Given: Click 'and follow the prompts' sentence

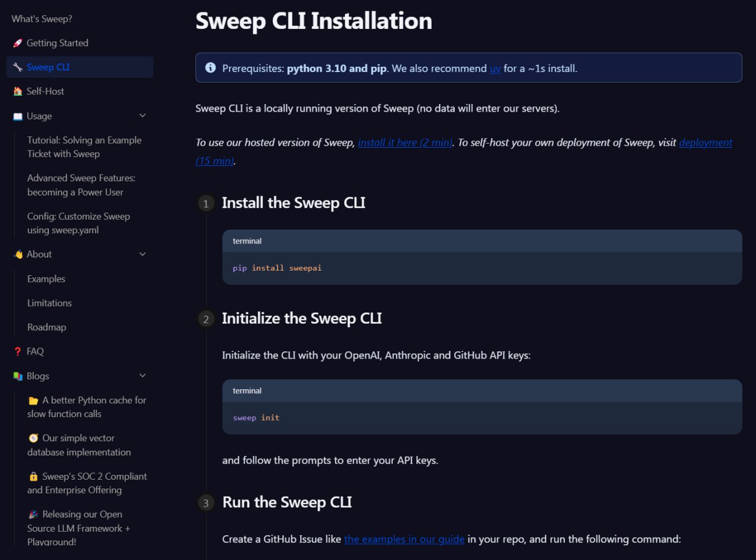Looking at the screenshot, I should tap(330, 460).
